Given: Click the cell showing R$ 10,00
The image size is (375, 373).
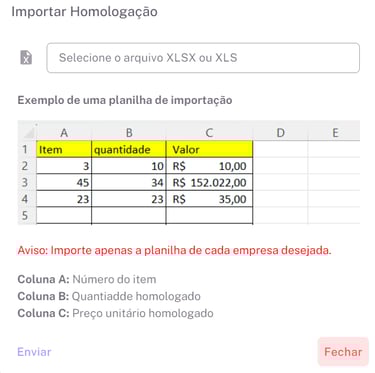Looking at the screenshot, I should pyautogui.click(x=209, y=166).
